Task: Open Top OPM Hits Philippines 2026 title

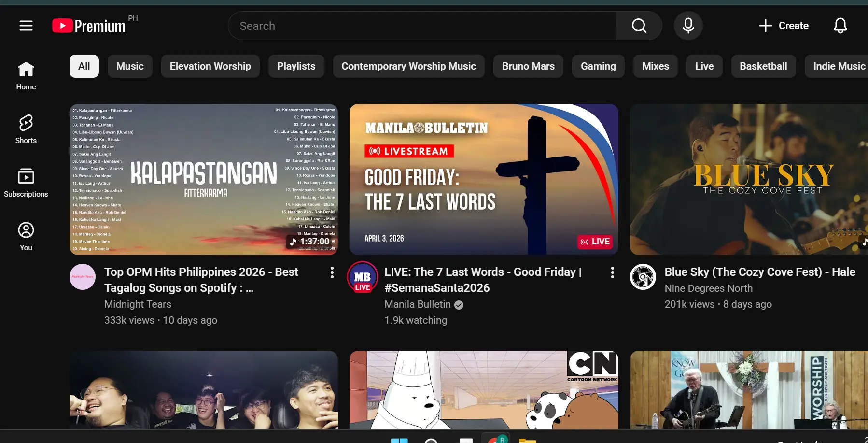Action: tap(201, 280)
